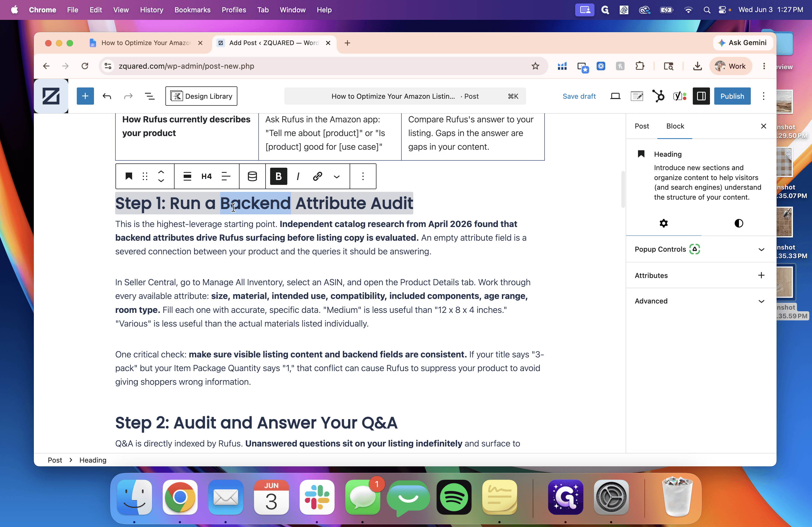
Task: Toggle bold formatting
Action: pyautogui.click(x=278, y=176)
